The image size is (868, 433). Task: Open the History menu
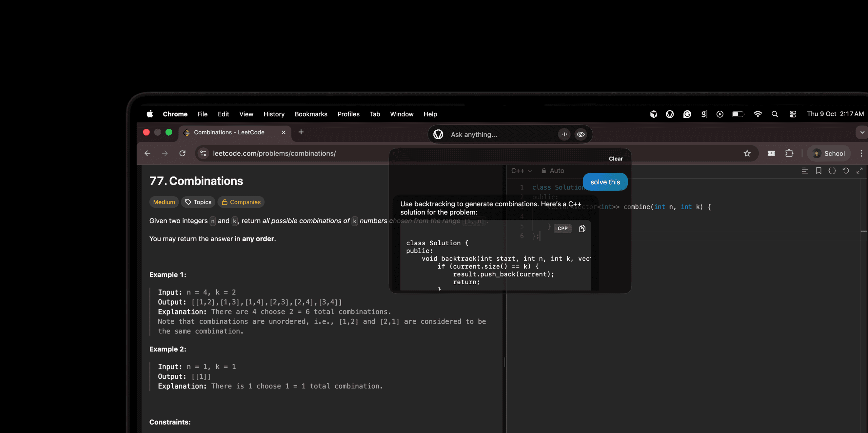coord(274,114)
